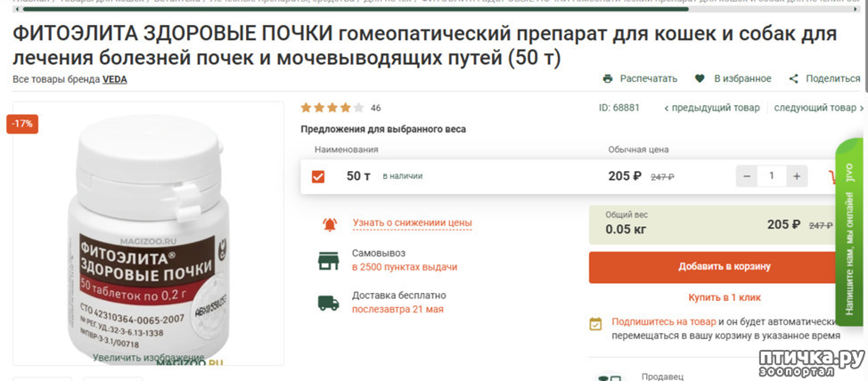Click Узнать о снижении цены link

(413, 223)
